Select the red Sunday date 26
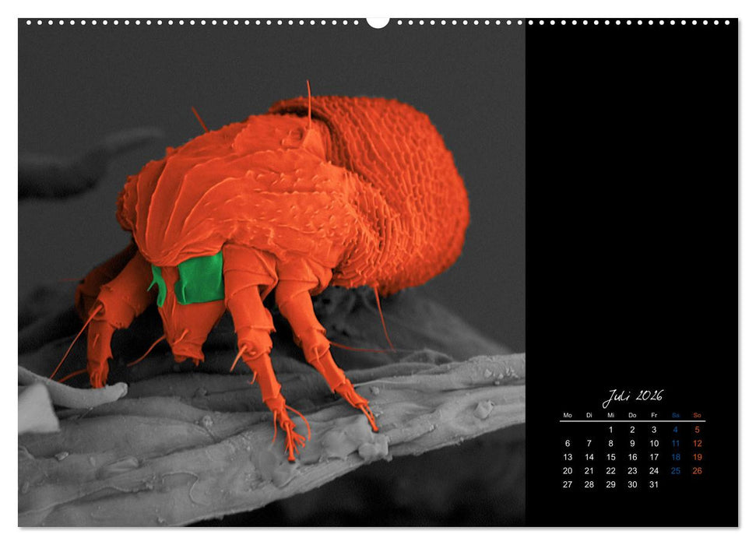This screenshot has width=756, height=545. click(x=697, y=470)
